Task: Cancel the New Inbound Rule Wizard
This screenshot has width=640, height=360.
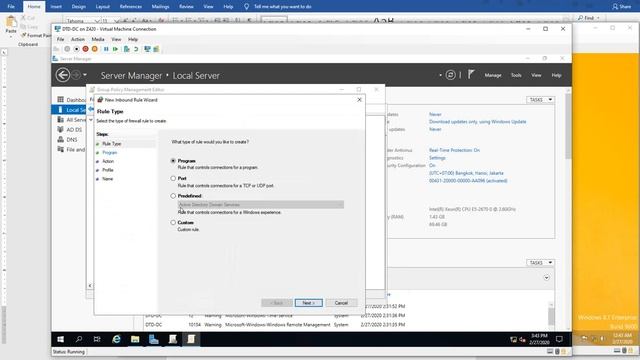Action: (341, 303)
